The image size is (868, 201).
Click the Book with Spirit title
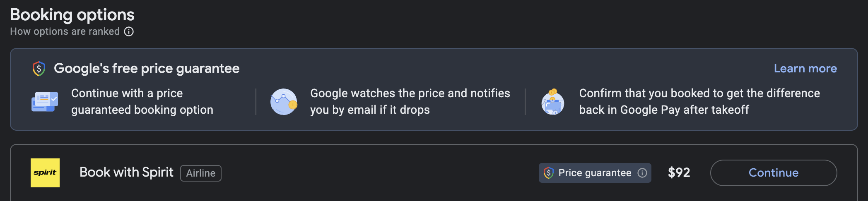pyautogui.click(x=126, y=172)
